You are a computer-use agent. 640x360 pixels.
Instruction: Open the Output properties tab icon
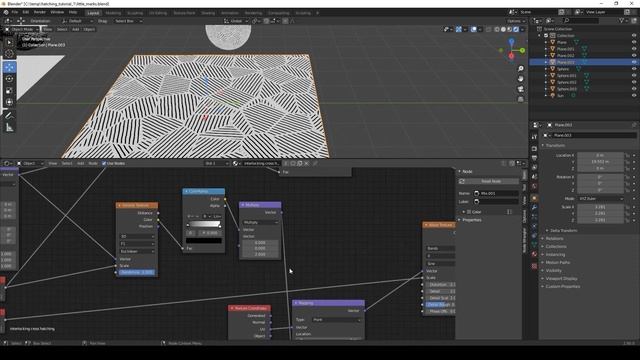[534, 158]
